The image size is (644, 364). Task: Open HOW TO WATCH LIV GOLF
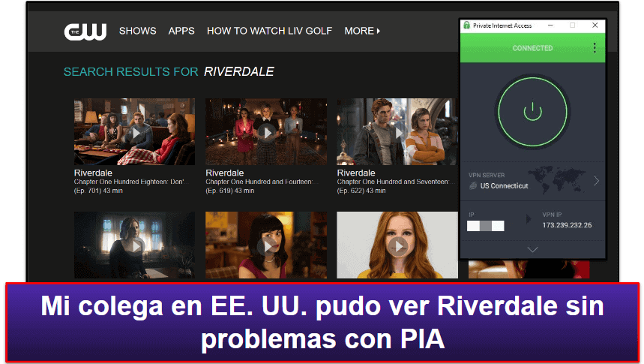pyautogui.click(x=269, y=31)
